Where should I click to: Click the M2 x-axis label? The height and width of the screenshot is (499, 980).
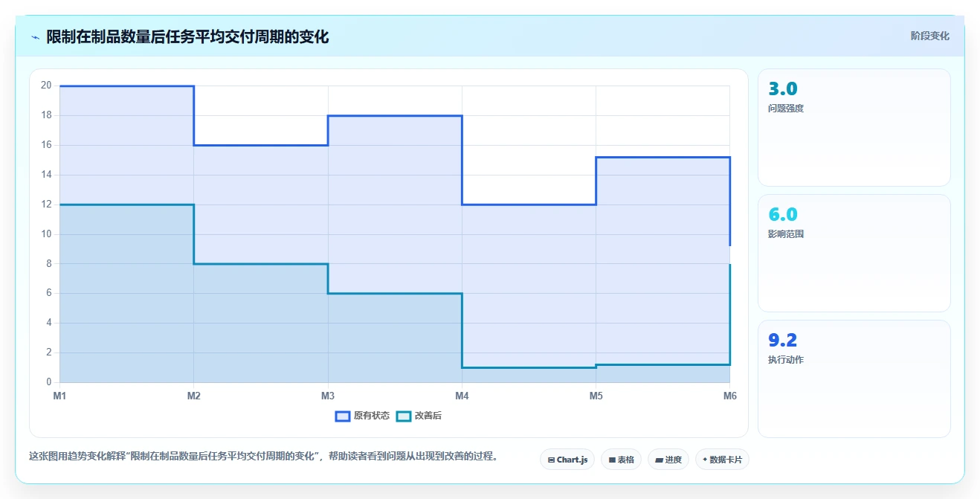[x=194, y=396]
